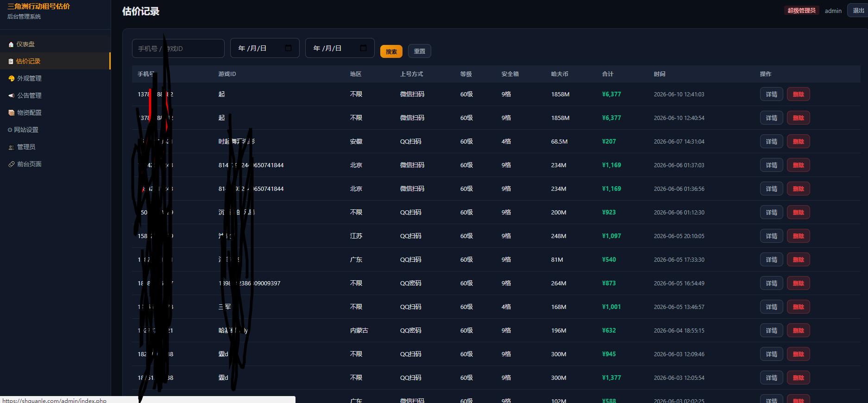The image size is (868, 403).
Task: Click the orange 搜索 button
Action: pyautogui.click(x=391, y=51)
